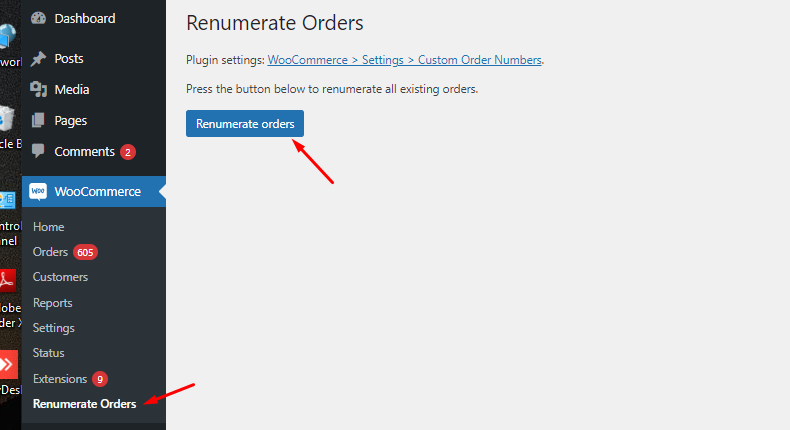The height and width of the screenshot is (430, 790).
Task: Click the Comments speech bubble icon
Action: click(x=38, y=151)
